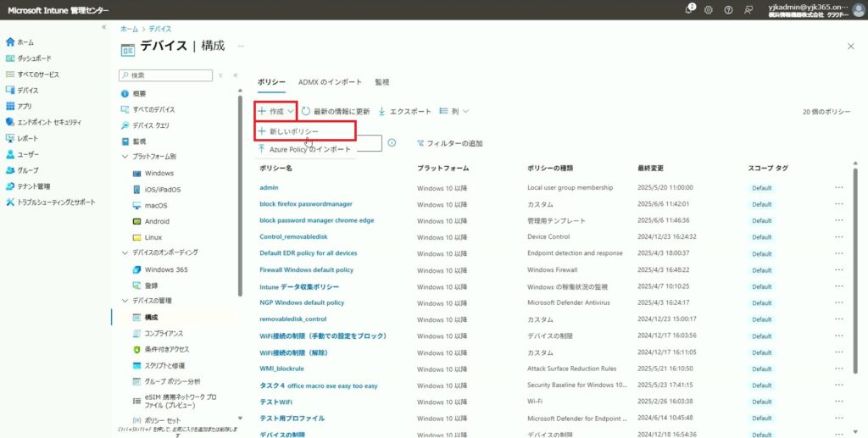Open the WMI_blockrule policy
The width and height of the screenshot is (868, 438).
tap(281, 369)
